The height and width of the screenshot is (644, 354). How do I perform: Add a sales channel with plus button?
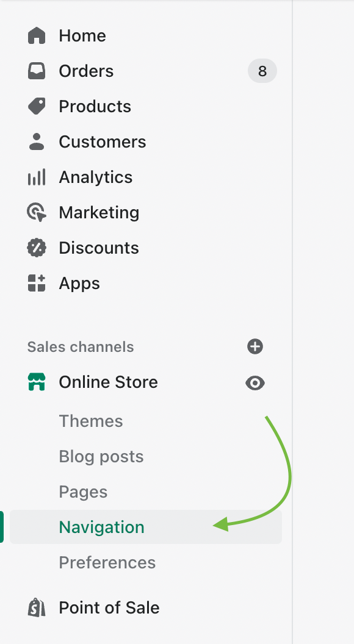click(255, 346)
